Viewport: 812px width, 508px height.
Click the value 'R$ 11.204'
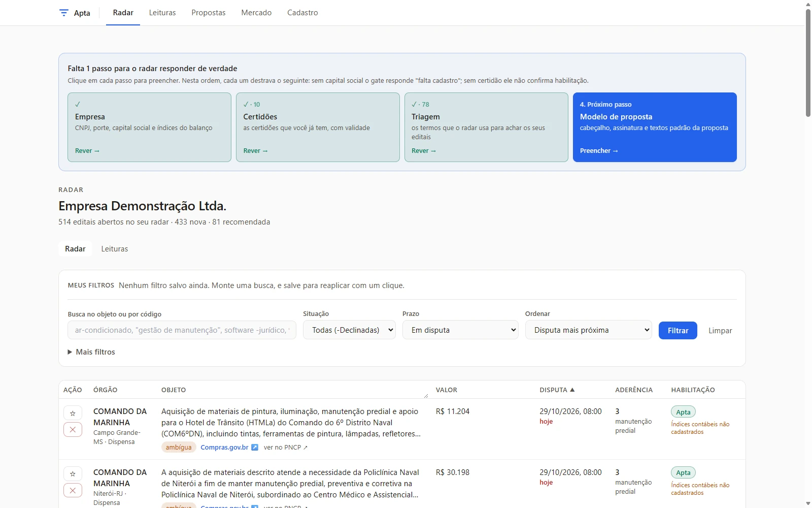(453, 411)
